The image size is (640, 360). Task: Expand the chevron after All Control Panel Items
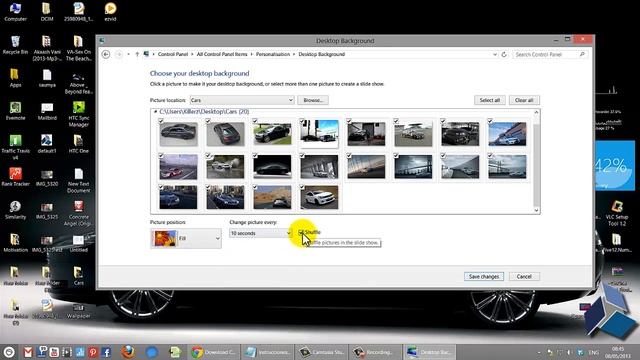tap(251, 54)
